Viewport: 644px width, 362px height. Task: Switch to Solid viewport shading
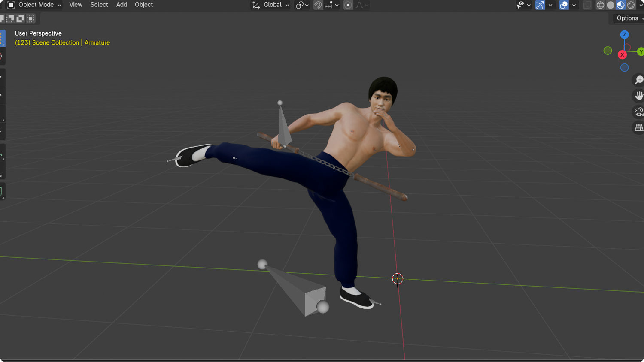[611, 5]
